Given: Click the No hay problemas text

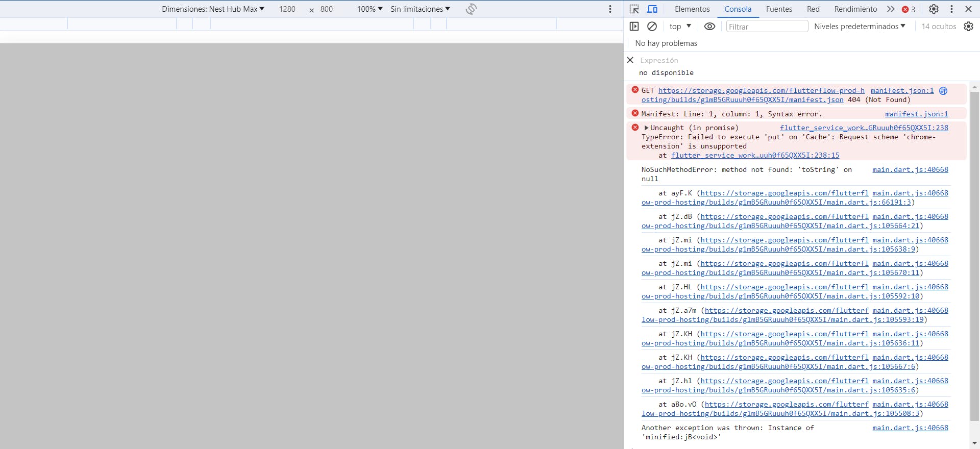Looking at the screenshot, I should click(x=666, y=43).
